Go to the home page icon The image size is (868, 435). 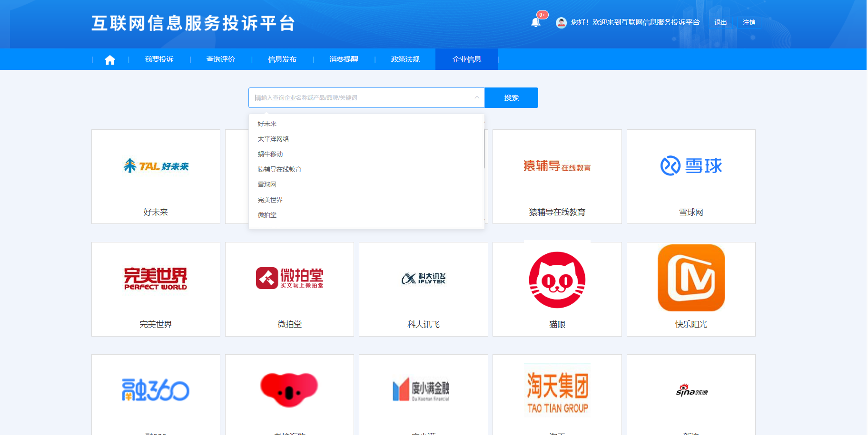point(110,59)
